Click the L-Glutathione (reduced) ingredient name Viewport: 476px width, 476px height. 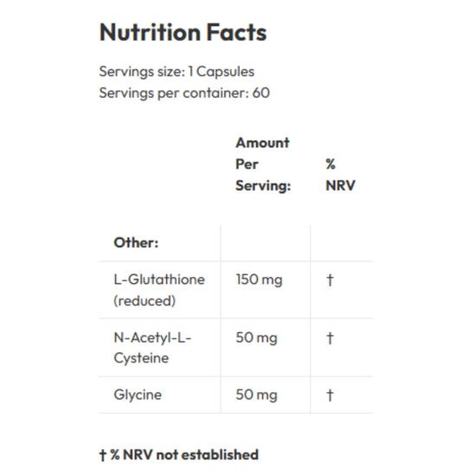pos(159,290)
